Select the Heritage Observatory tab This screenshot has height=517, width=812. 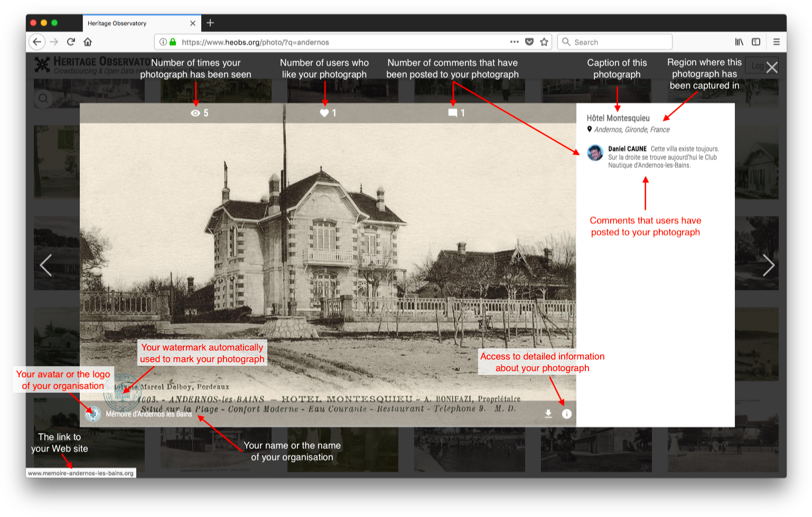tap(135, 23)
